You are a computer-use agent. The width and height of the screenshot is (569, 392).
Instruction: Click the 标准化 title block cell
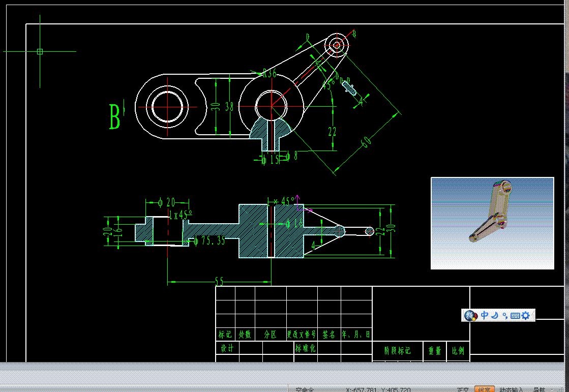click(x=306, y=348)
